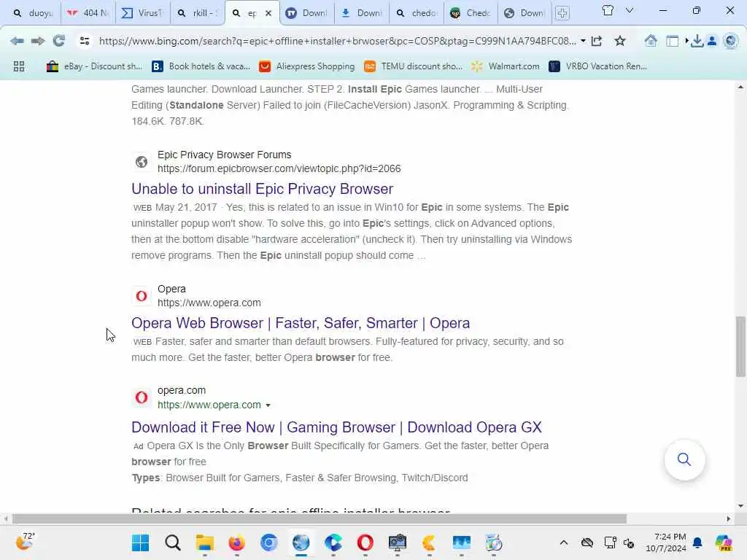Switch to the 404 tab
The image size is (747, 560).
88,13
